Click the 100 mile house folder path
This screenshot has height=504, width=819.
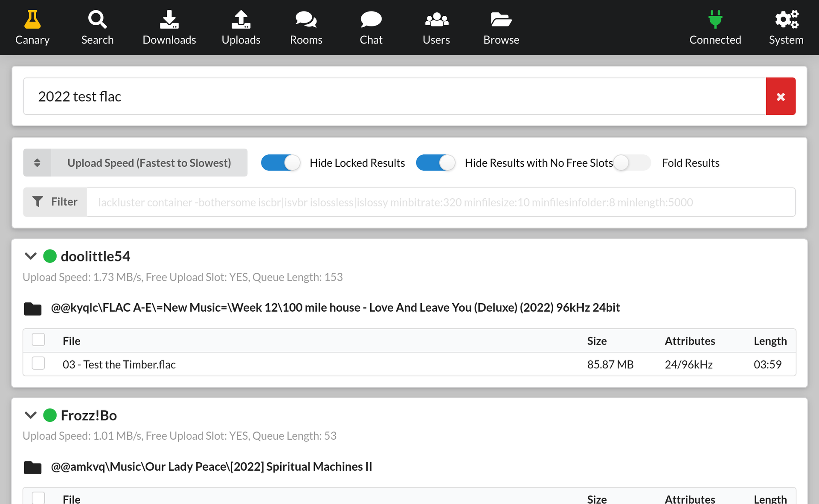click(x=335, y=307)
